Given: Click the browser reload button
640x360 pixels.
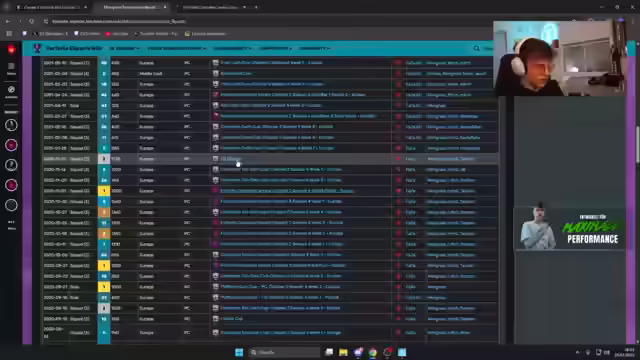Looking at the screenshot, I should [31, 21].
